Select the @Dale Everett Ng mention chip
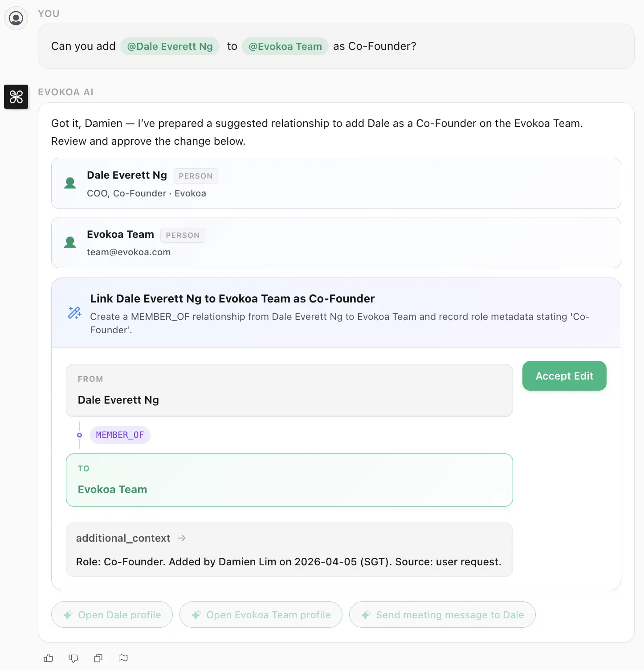644x670 pixels. (x=170, y=46)
